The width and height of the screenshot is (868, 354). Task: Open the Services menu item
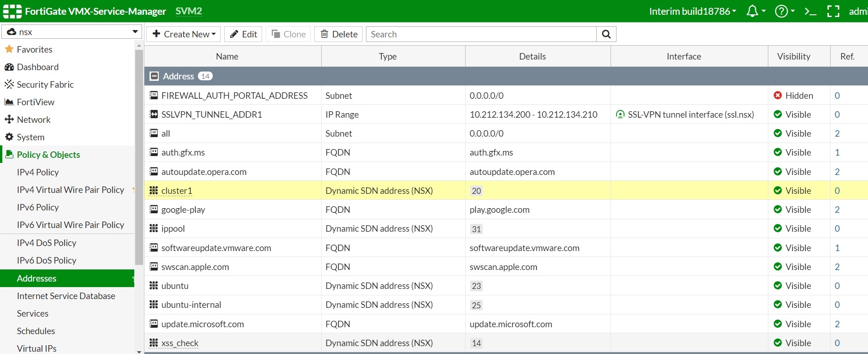(32, 313)
